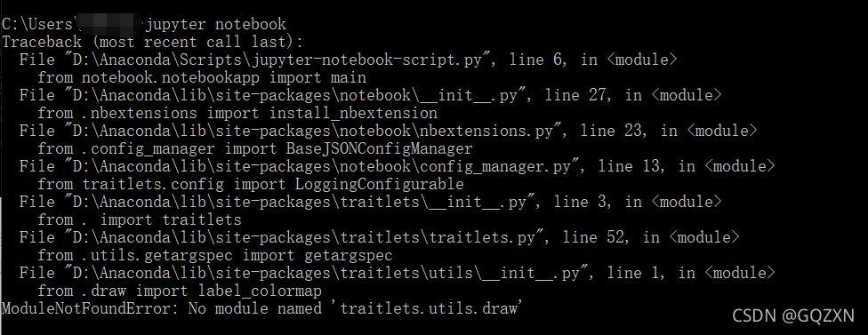
Task: Click the C:\Users prompt path
Action: (x=37, y=24)
